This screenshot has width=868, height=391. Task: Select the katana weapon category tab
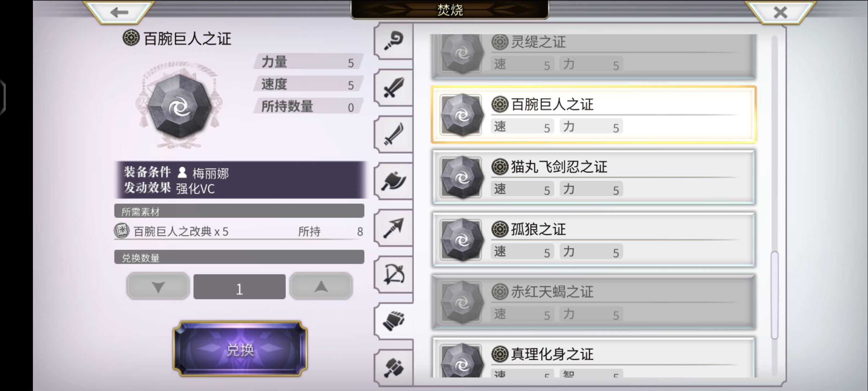393,134
